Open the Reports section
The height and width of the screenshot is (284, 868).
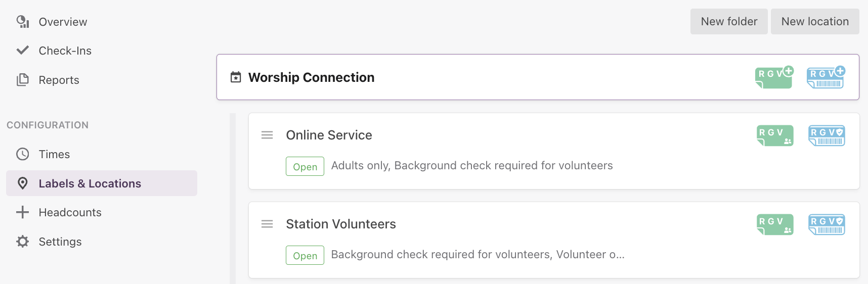(x=59, y=80)
